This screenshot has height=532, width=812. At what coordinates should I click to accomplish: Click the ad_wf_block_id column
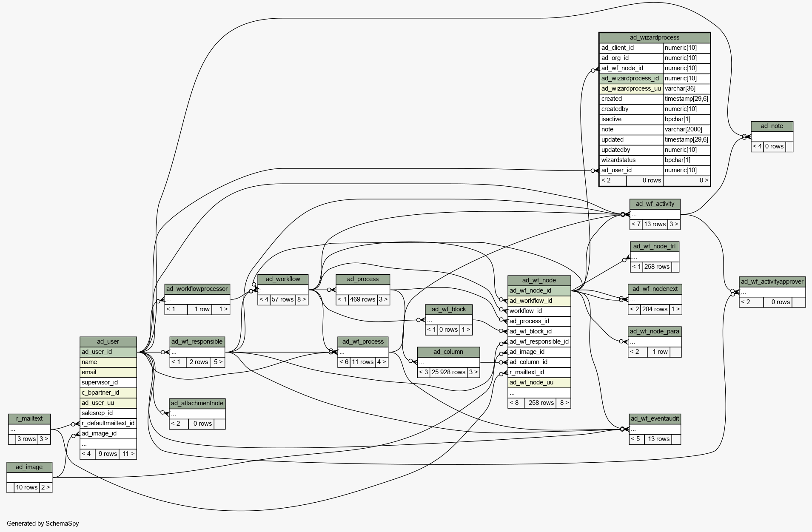point(539,332)
